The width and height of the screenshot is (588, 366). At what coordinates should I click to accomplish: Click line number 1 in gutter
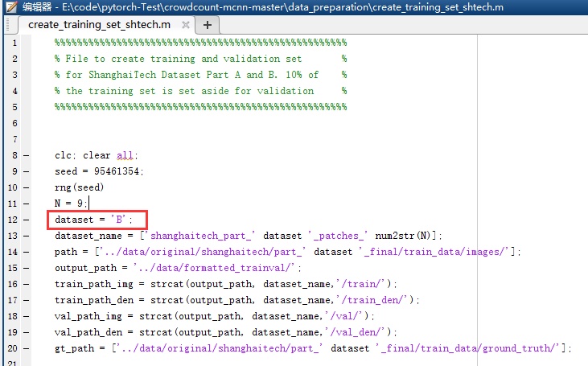click(14, 43)
